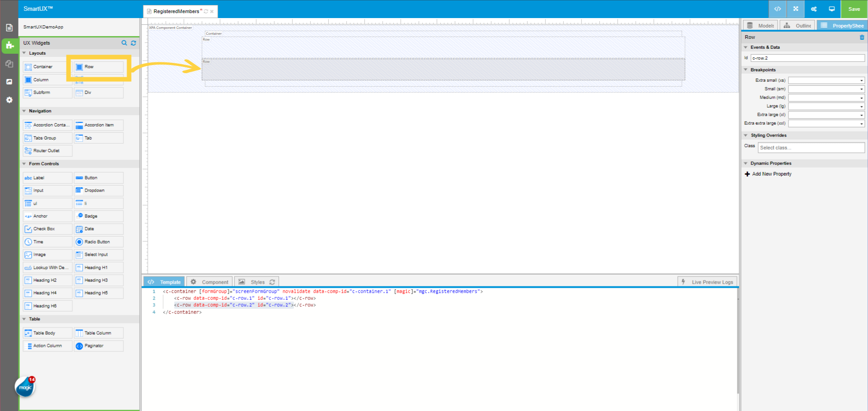Open Live Preview Logs
868x411 pixels.
(x=708, y=282)
